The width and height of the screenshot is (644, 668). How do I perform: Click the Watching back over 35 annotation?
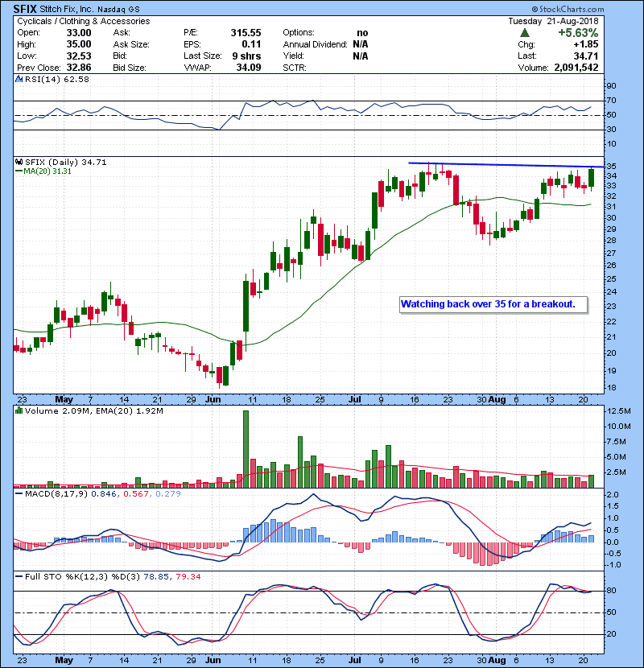click(493, 304)
